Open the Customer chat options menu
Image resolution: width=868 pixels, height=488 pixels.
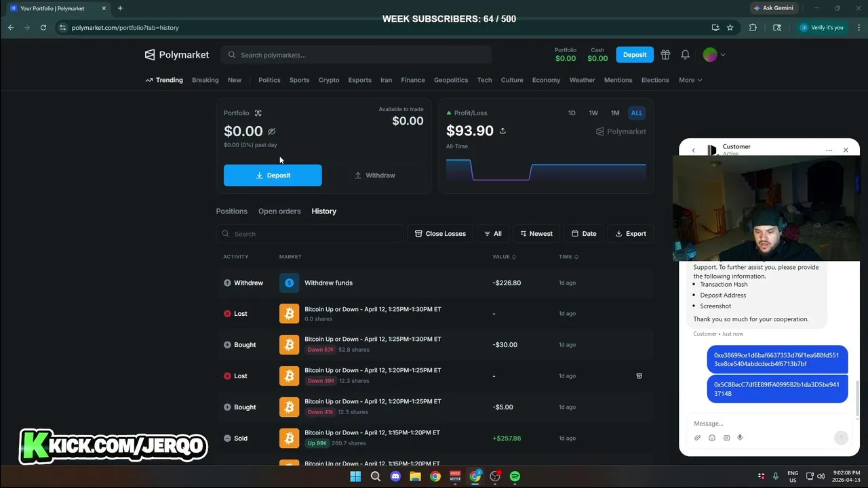coord(829,150)
